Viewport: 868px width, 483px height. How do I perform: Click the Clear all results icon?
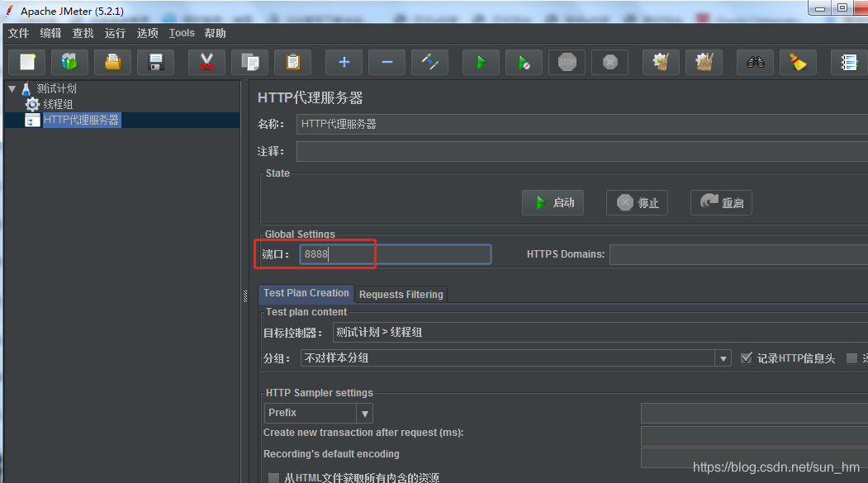704,62
